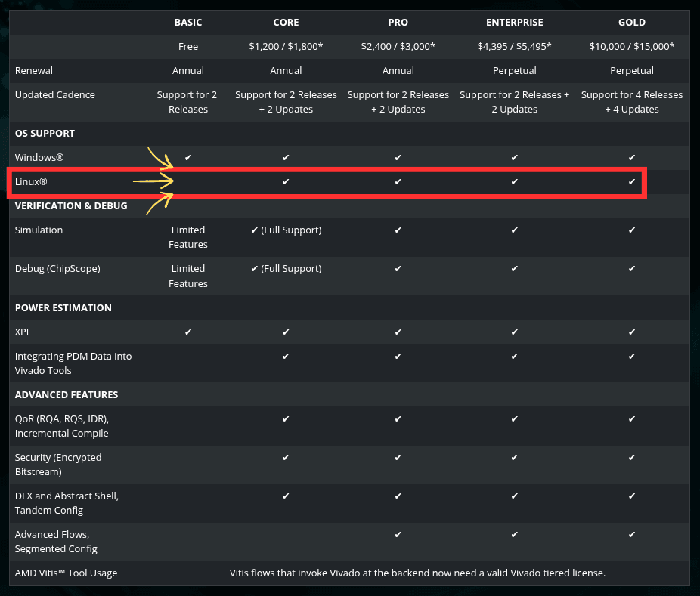Screen dimensions: 700x596
Task: Click the Security checkmark under ENTERPRISE
Action: [514, 457]
